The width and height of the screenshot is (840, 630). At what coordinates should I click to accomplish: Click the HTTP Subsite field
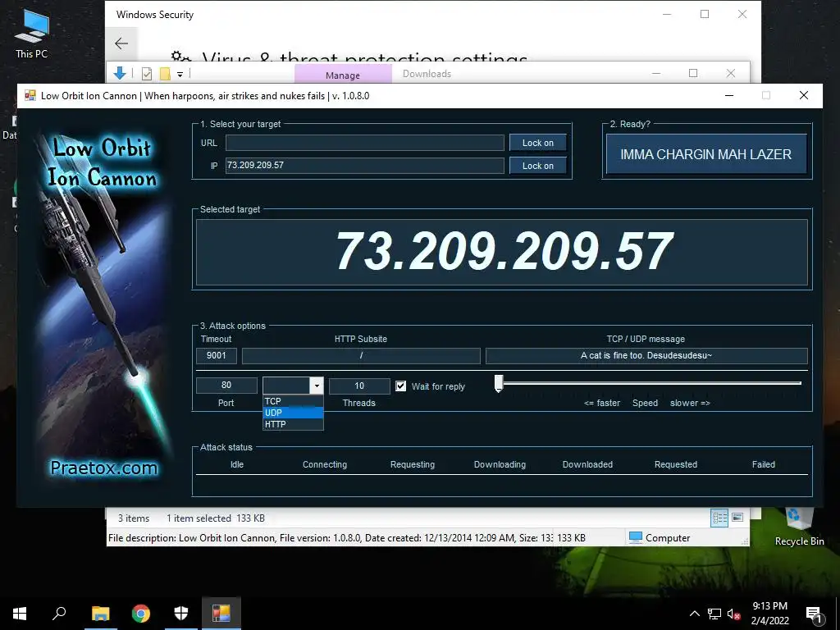361,356
